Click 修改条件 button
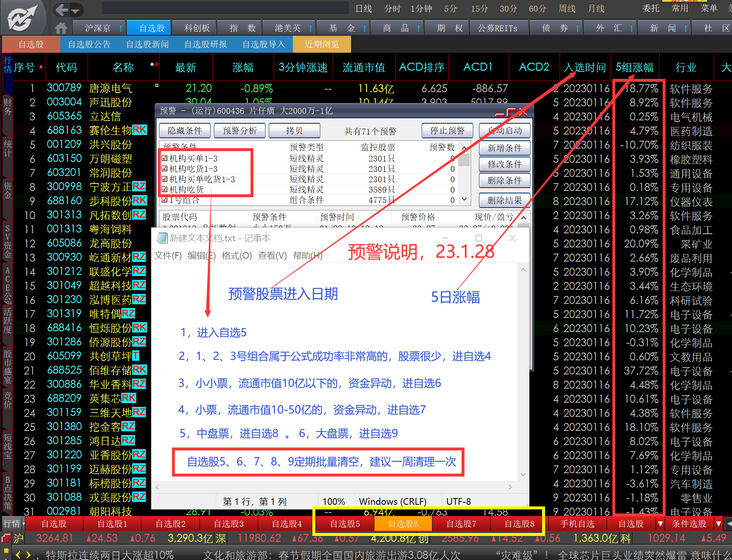The image size is (732, 560). click(x=505, y=164)
